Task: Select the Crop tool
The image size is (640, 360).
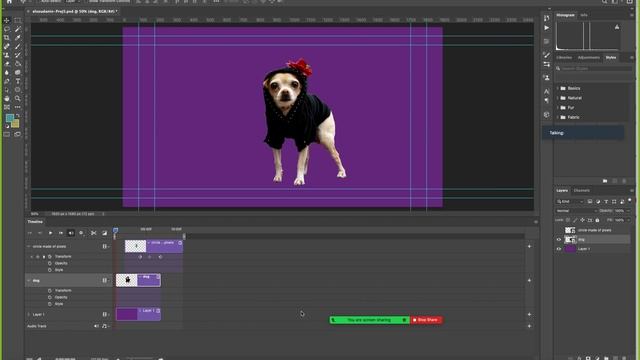Action: 7,38
